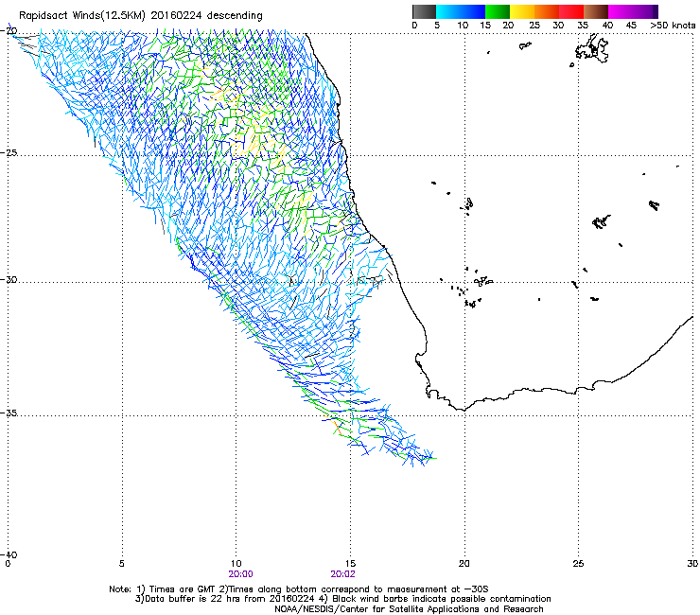This screenshot has width=700, height=615.
Task: Click the orange 25-30 knots legend segment
Action: (x=547, y=11)
